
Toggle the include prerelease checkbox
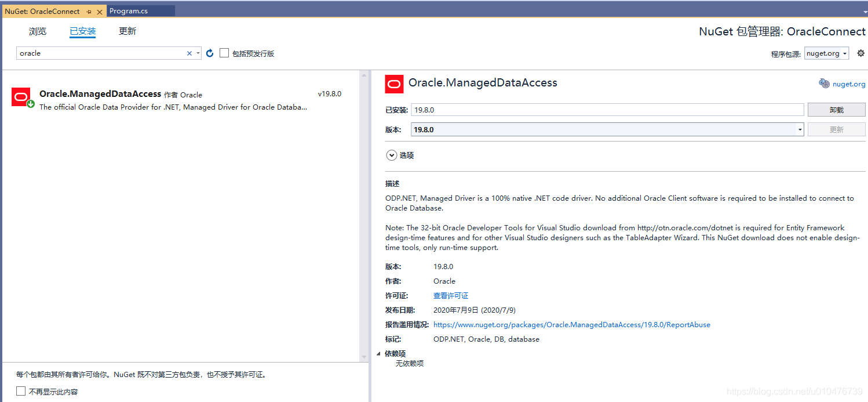click(224, 53)
